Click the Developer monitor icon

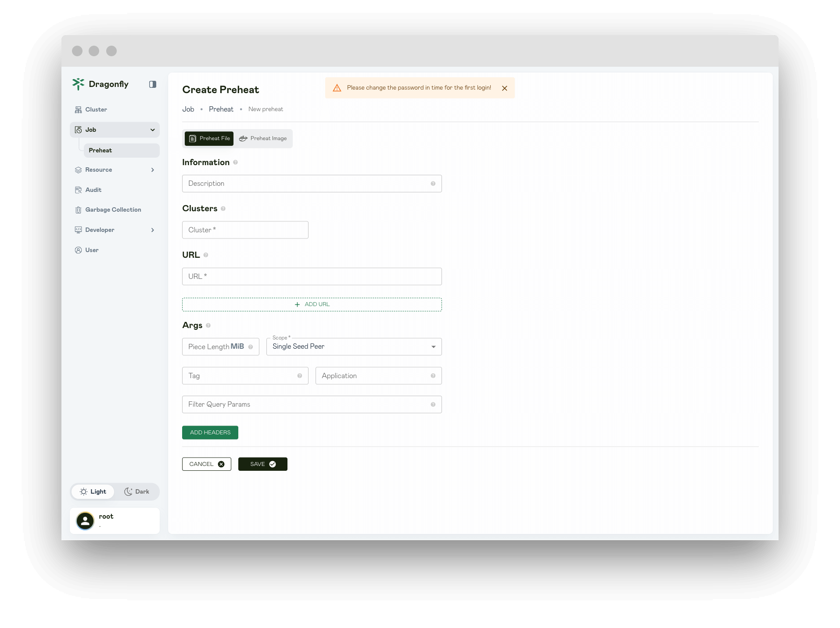click(78, 230)
